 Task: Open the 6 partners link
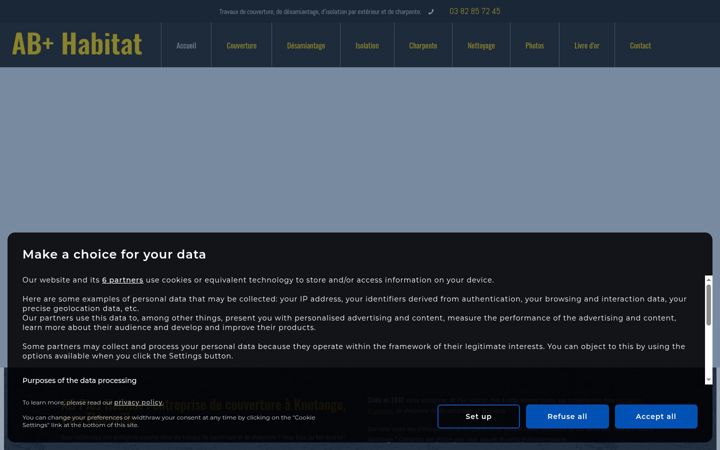tap(123, 280)
